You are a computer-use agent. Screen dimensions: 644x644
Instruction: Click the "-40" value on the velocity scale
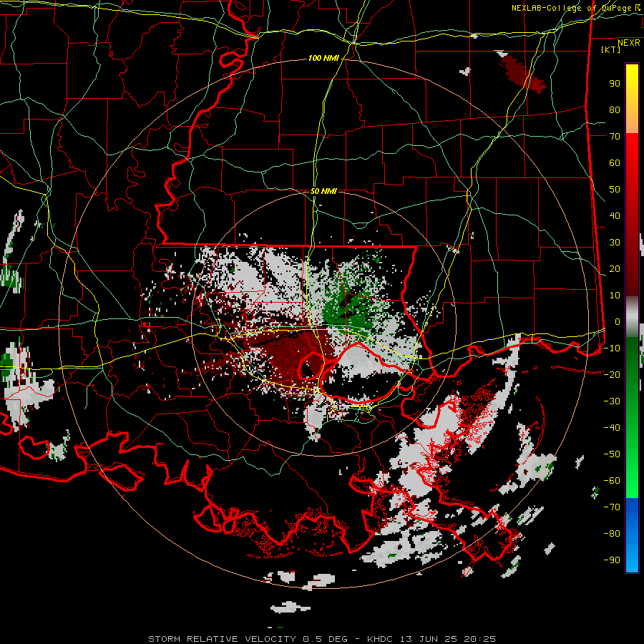[x=612, y=428]
